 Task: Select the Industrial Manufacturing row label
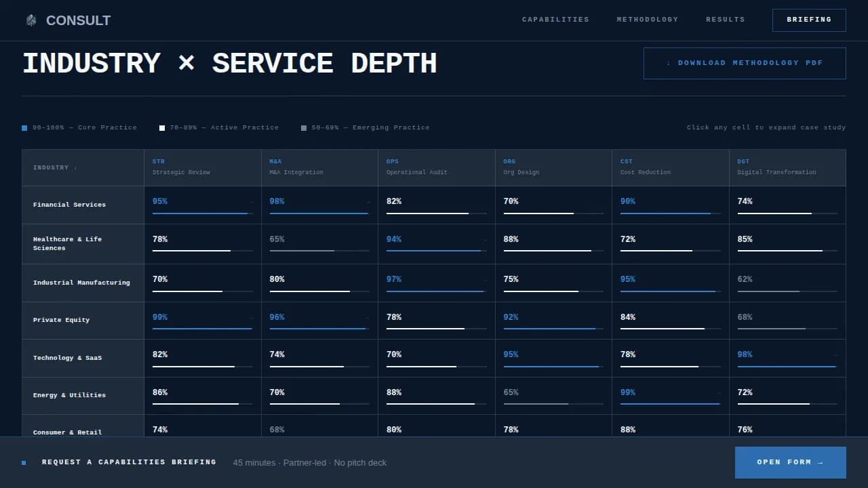coord(83,283)
